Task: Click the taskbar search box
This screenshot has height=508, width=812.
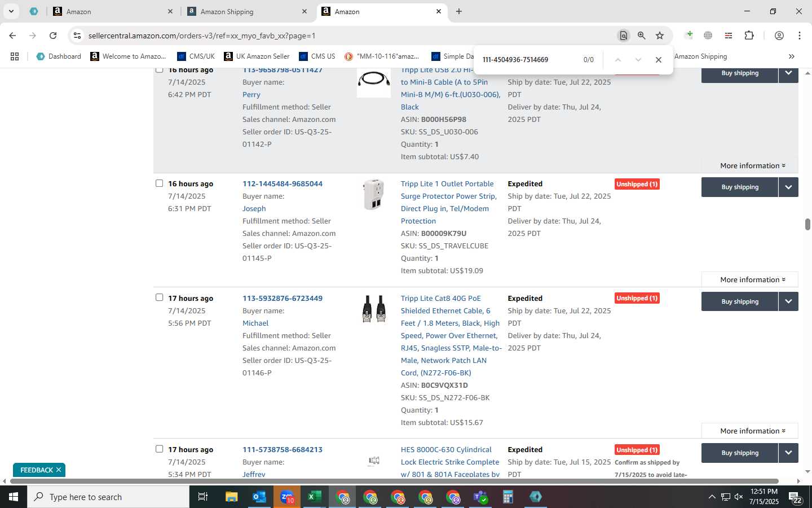Action: [108, 497]
